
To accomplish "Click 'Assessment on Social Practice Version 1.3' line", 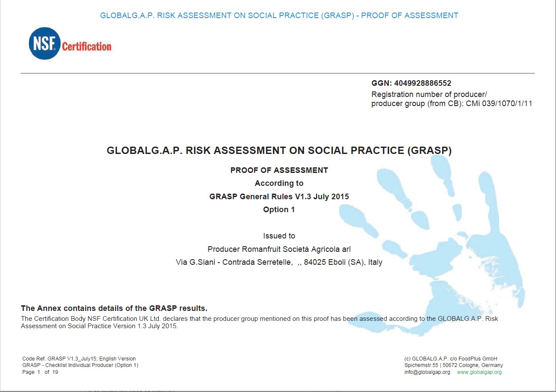I will click(x=99, y=326).
